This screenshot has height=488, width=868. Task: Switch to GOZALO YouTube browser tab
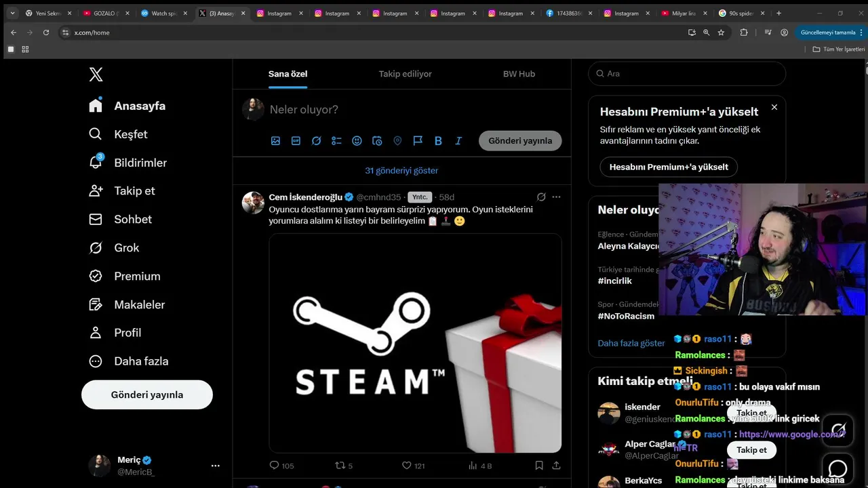105,13
